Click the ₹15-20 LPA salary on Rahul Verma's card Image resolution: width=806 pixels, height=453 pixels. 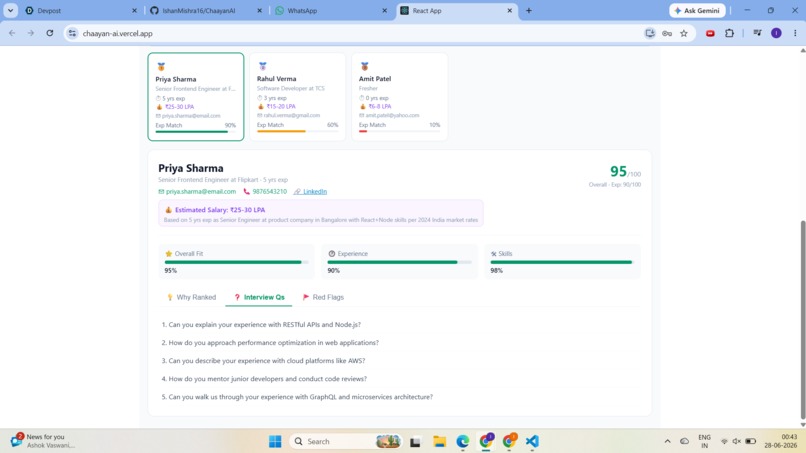[x=281, y=106]
